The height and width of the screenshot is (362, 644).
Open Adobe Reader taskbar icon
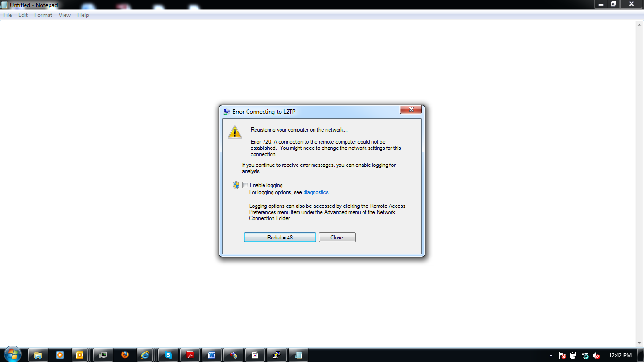tap(190, 355)
